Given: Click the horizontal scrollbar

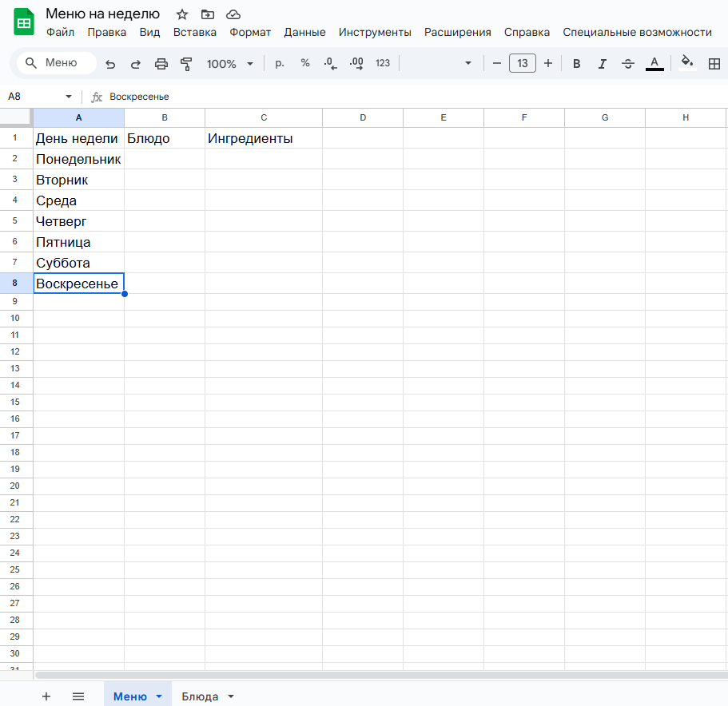Looking at the screenshot, I should coord(380,675).
